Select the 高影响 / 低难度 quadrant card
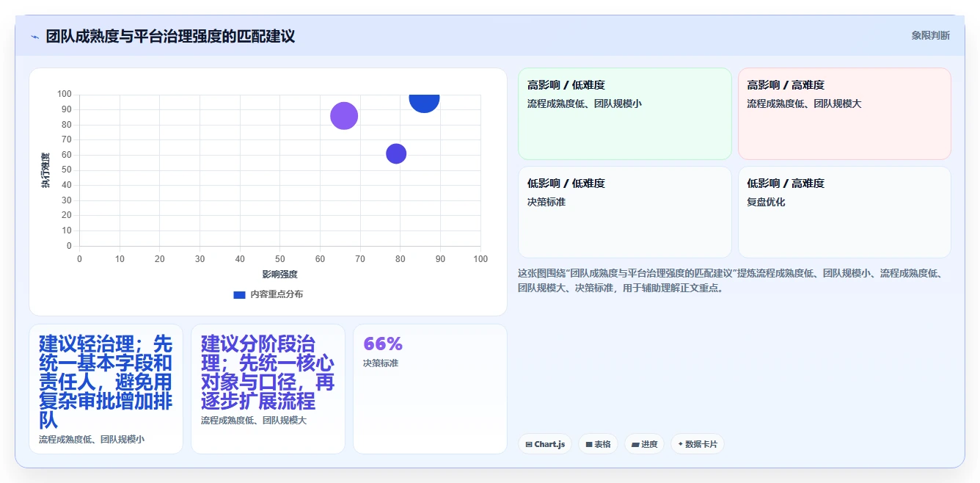The height and width of the screenshot is (483, 980). pyautogui.click(x=625, y=114)
